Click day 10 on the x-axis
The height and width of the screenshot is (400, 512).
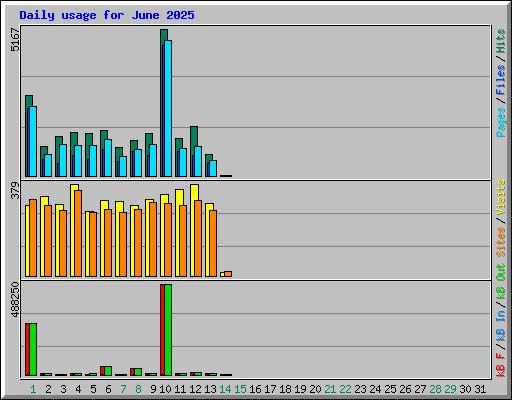coord(165,389)
